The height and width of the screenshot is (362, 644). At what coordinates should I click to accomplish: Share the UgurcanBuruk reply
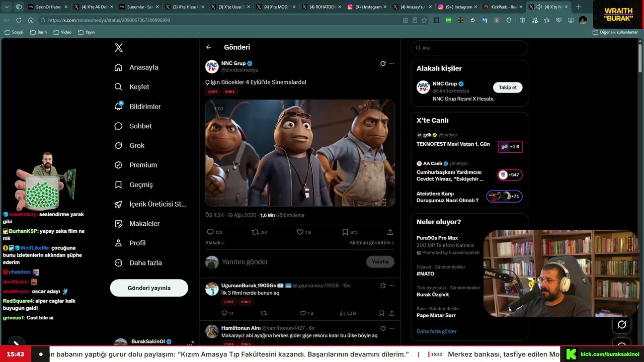[391, 313]
